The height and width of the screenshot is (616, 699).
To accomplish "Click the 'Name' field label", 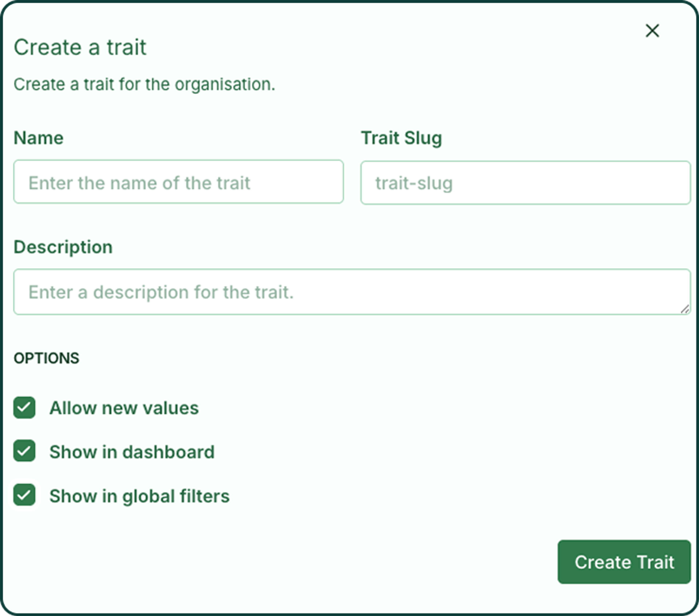I will [39, 138].
